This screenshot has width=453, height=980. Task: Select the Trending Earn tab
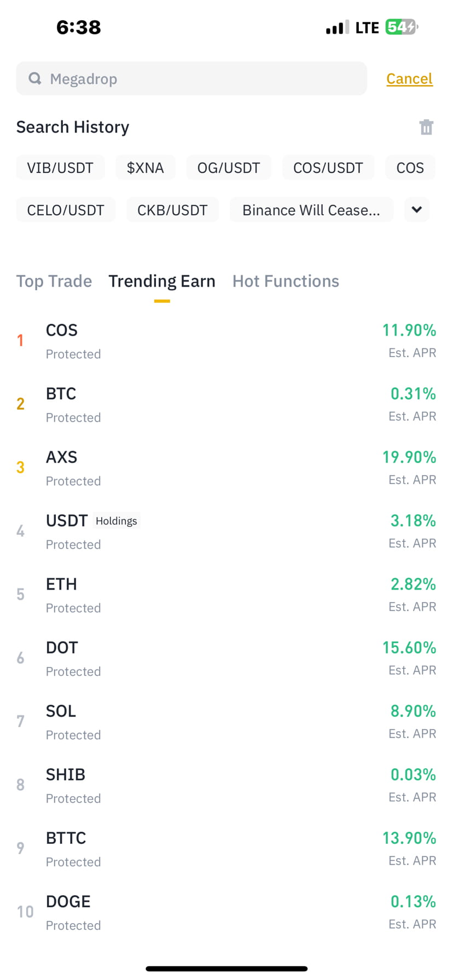(162, 281)
